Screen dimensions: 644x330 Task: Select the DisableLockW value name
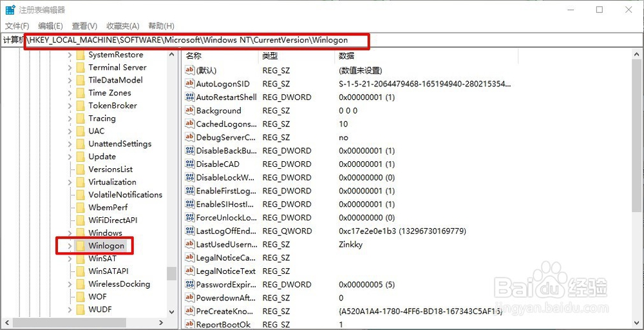225,177
